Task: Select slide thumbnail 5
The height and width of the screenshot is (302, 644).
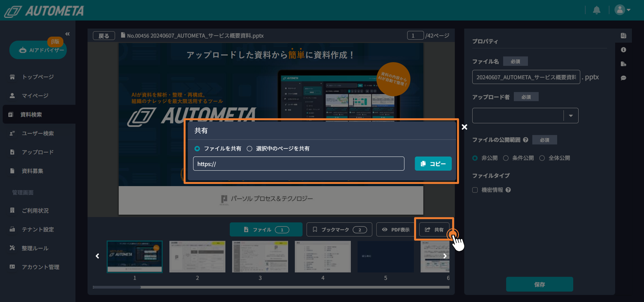Action: [x=385, y=256]
